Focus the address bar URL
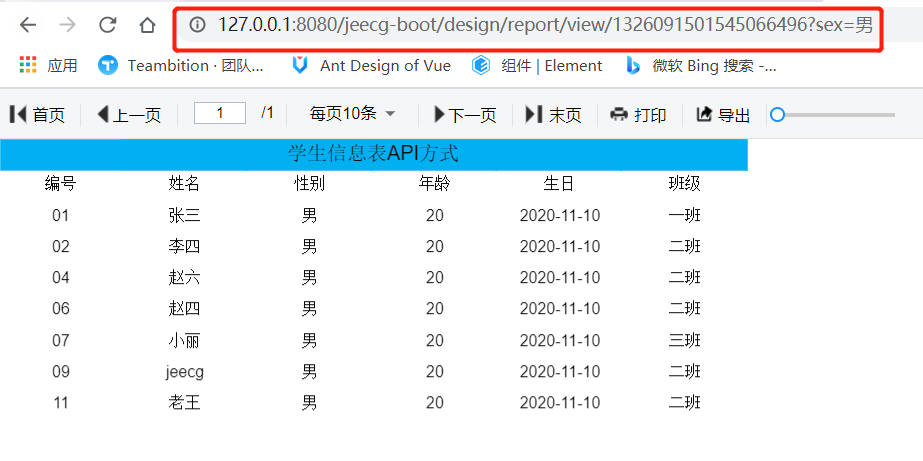923x461 pixels. click(545, 25)
